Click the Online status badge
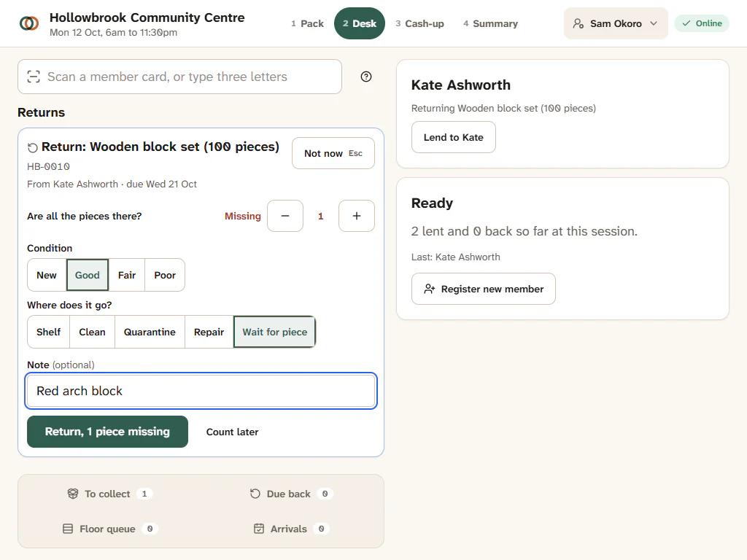The image size is (747, 560). 702,23
